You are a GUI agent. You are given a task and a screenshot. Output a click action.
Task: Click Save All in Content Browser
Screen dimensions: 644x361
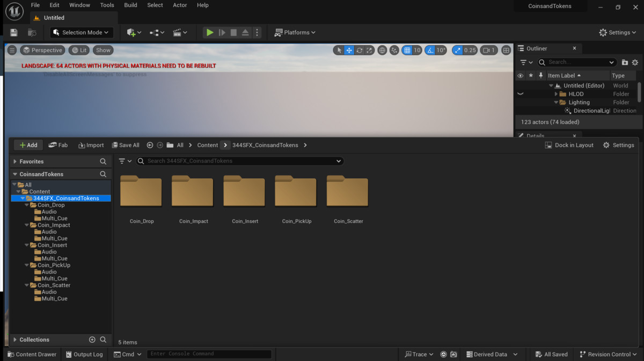tap(126, 145)
